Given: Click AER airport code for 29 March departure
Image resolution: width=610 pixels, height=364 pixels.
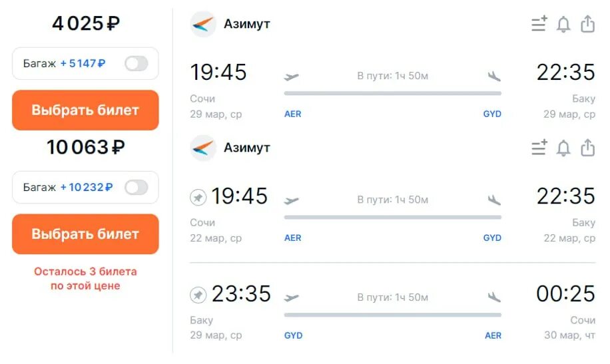Looking at the screenshot, I should pos(292,114).
